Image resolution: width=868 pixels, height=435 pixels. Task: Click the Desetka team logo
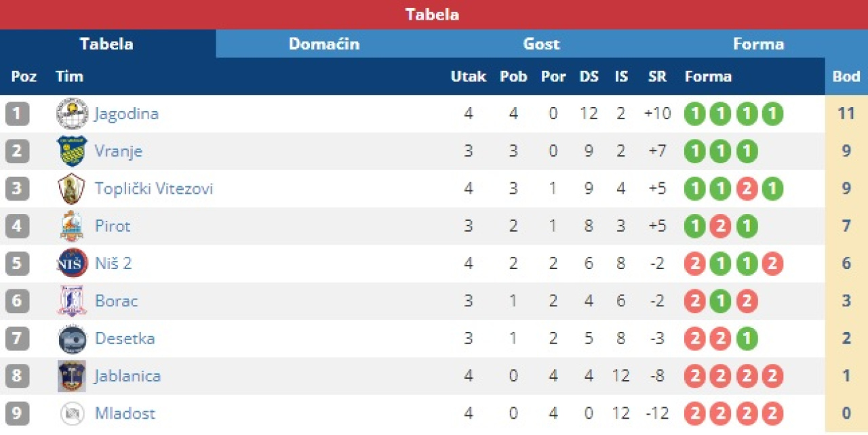click(x=72, y=338)
